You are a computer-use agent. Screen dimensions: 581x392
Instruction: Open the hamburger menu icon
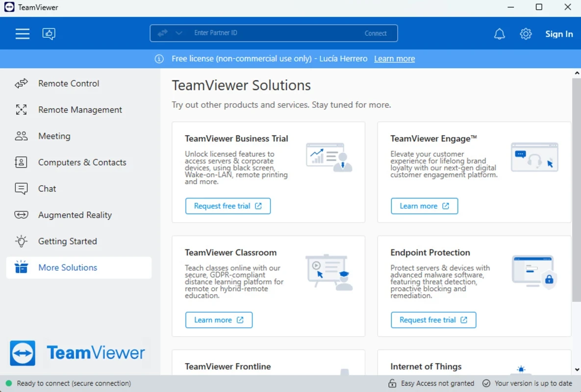pyautogui.click(x=23, y=34)
